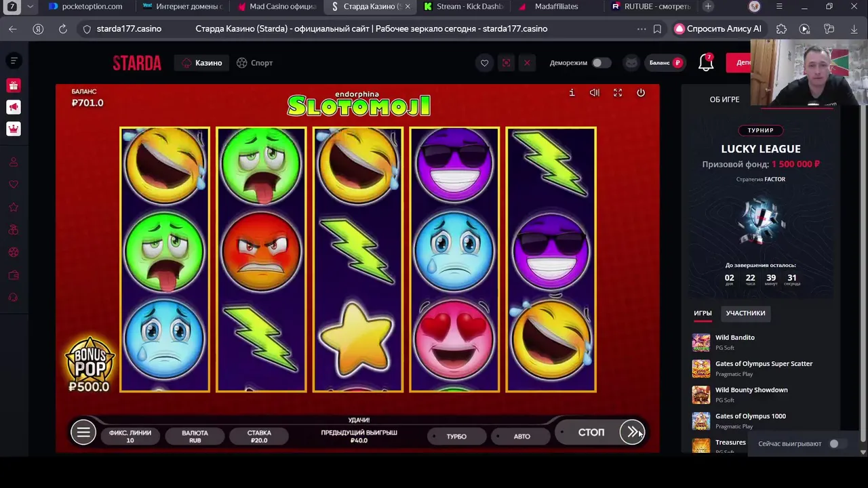The image size is (868, 488).
Task: Open notifications bell icon
Action: coord(706,63)
